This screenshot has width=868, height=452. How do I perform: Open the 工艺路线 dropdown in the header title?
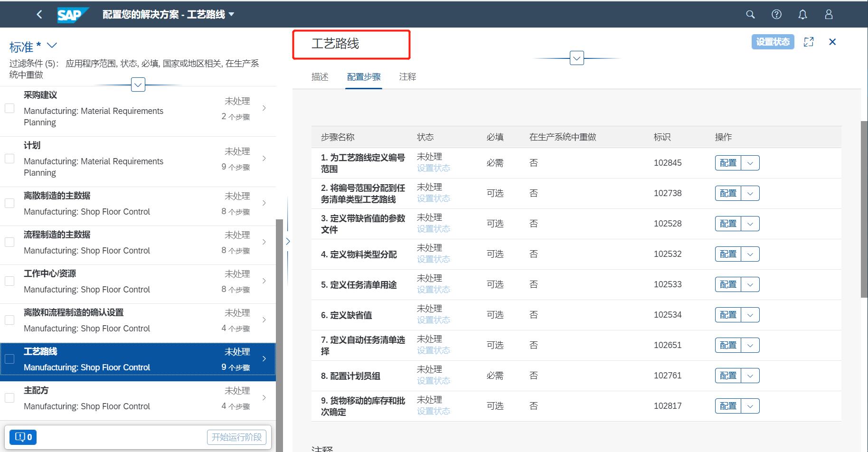(231, 14)
